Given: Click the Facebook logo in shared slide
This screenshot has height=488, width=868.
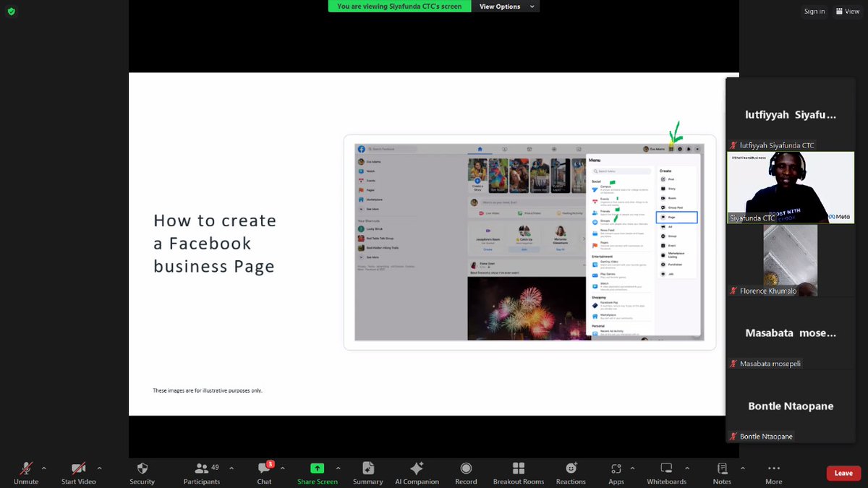Looking at the screenshot, I should click(361, 149).
